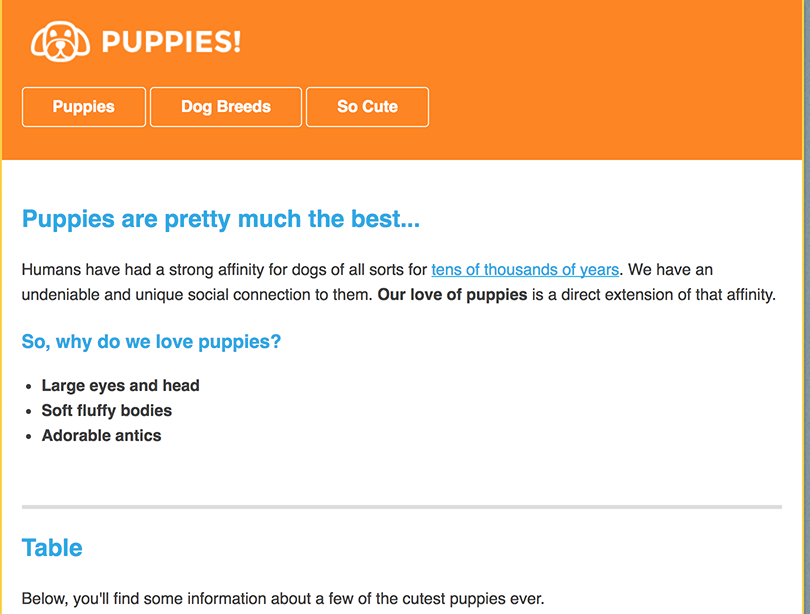Click the bold text Our love of puppies
This screenshot has width=810, height=614.
coord(452,295)
